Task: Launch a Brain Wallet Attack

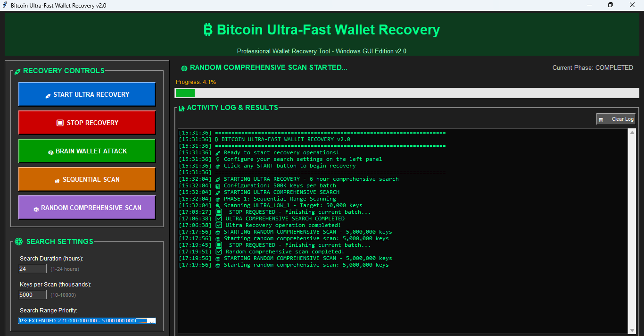Action: point(87,151)
